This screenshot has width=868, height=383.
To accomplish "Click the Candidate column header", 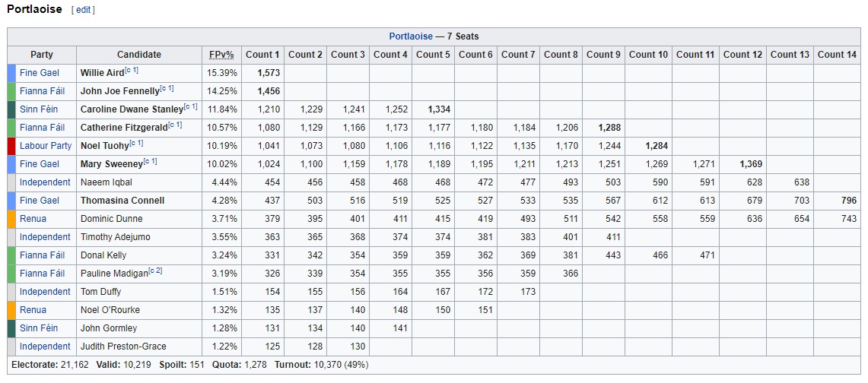I will click(x=139, y=55).
